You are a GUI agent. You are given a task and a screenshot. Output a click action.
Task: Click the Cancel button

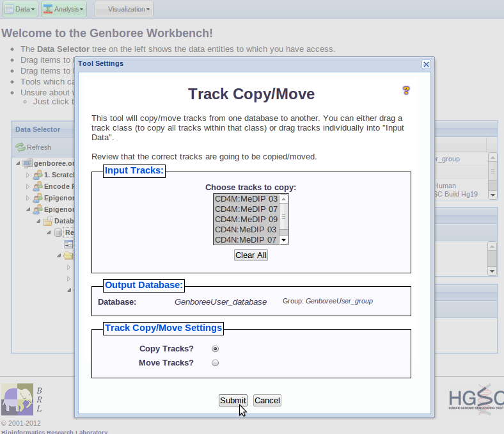coord(267,400)
